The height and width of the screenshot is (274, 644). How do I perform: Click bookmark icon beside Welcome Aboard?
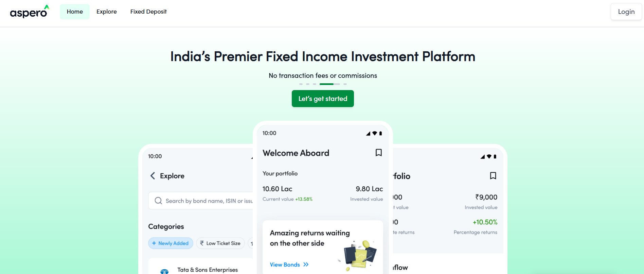point(378,153)
